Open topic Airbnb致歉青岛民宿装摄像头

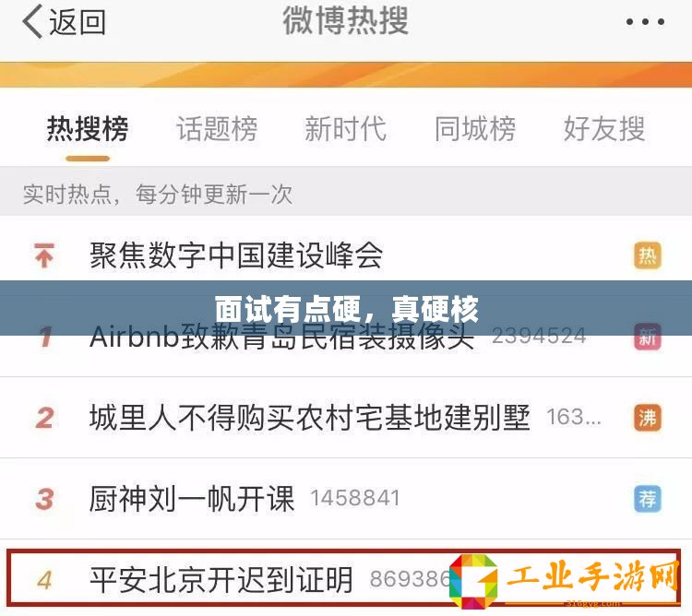[281, 336]
